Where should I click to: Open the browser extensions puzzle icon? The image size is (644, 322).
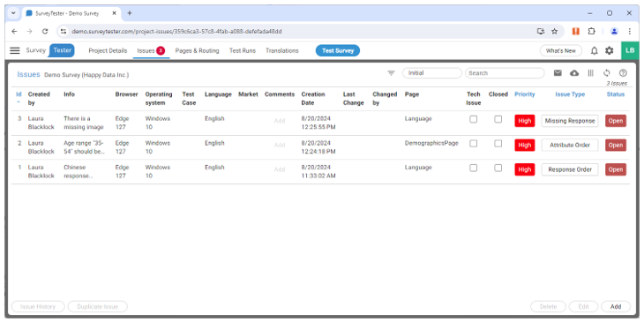click(591, 31)
